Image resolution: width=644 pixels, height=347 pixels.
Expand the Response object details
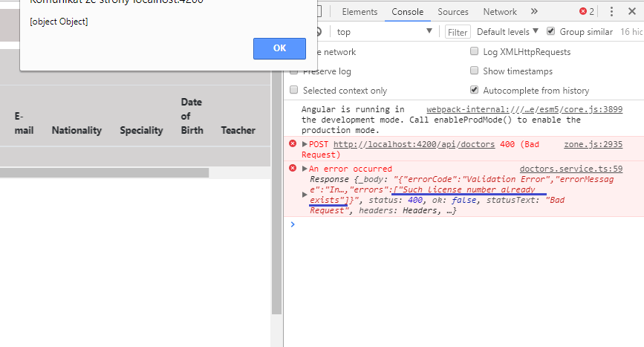tap(305, 195)
